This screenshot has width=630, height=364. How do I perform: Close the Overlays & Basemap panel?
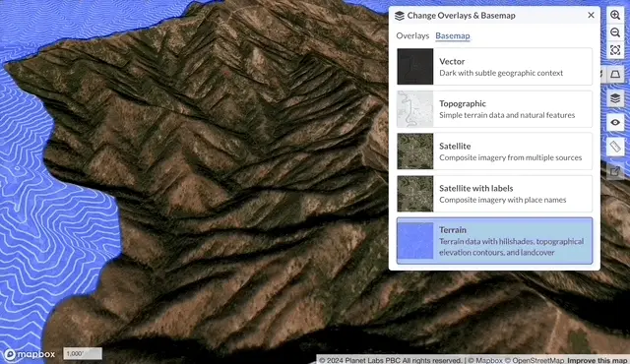[591, 16]
